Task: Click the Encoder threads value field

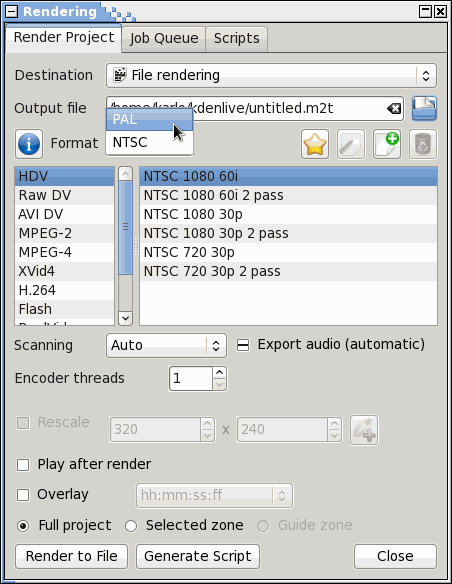Action: click(x=191, y=379)
